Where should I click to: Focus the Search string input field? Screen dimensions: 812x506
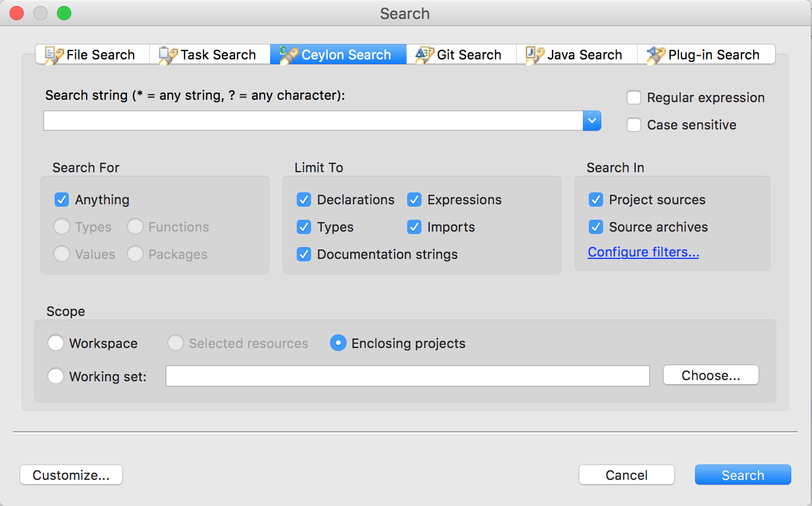[x=313, y=121]
